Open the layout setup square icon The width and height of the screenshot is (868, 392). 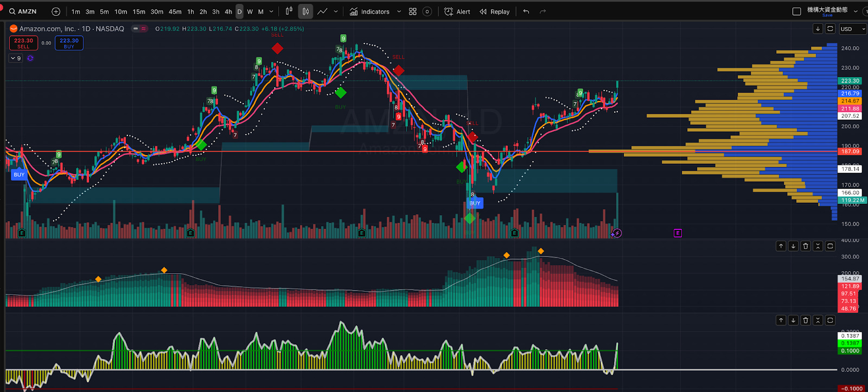click(796, 11)
